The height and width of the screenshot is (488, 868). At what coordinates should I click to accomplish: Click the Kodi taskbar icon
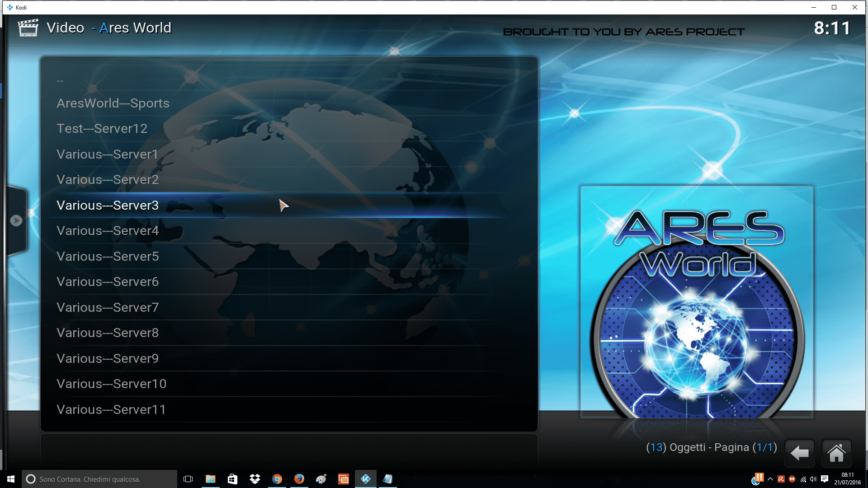[366, 479]
